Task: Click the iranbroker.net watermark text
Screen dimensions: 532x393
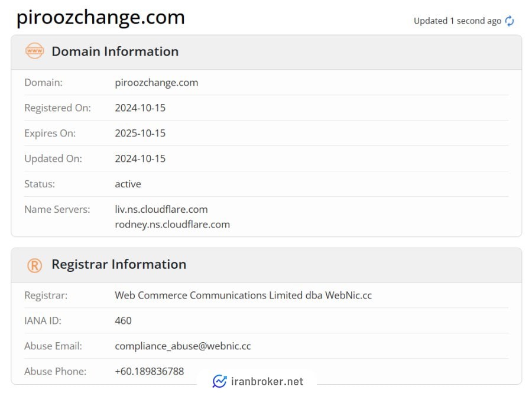Action: (267, 381)
